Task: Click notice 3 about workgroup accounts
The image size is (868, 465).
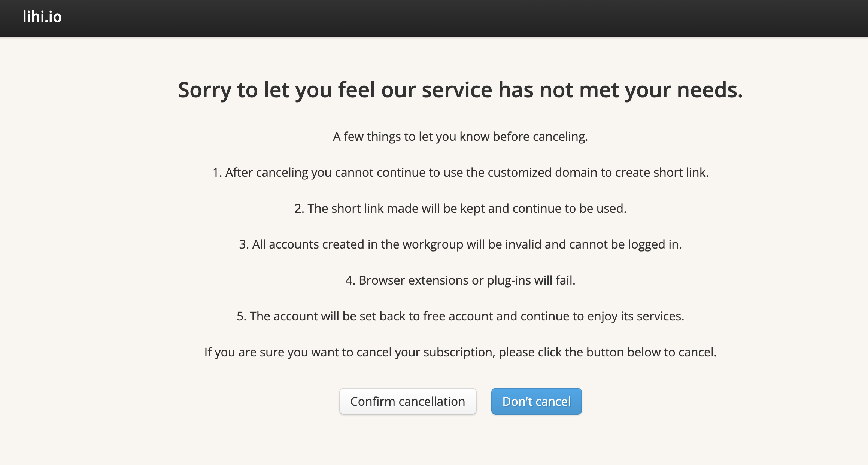Action: 460,244
